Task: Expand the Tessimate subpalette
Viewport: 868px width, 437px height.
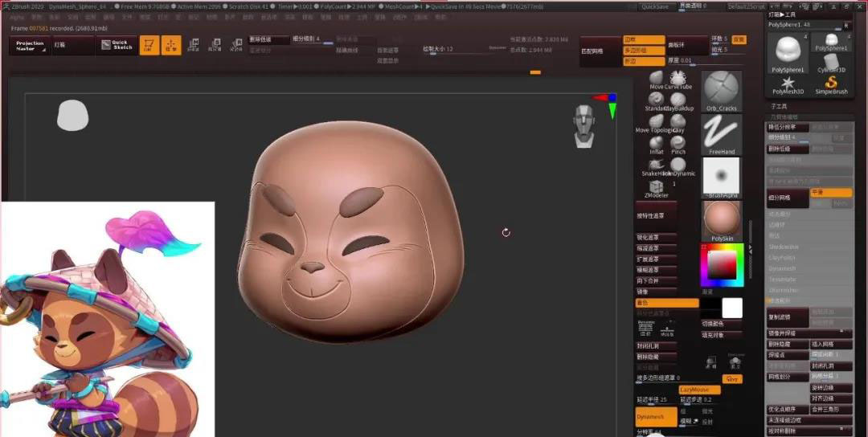Action: [x=782, y=280]
